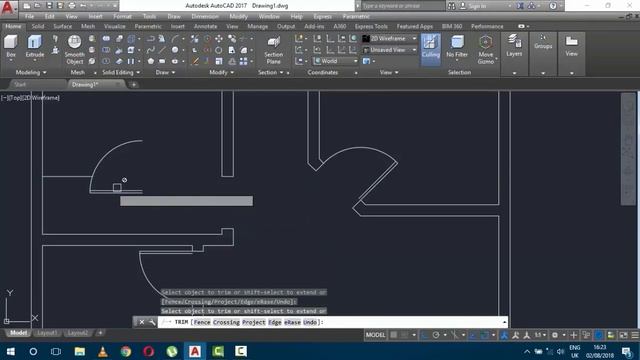Viewport: 640px width, 360px height.
Task: Open the Section Plane tool
Action: (x=273, y=49)
